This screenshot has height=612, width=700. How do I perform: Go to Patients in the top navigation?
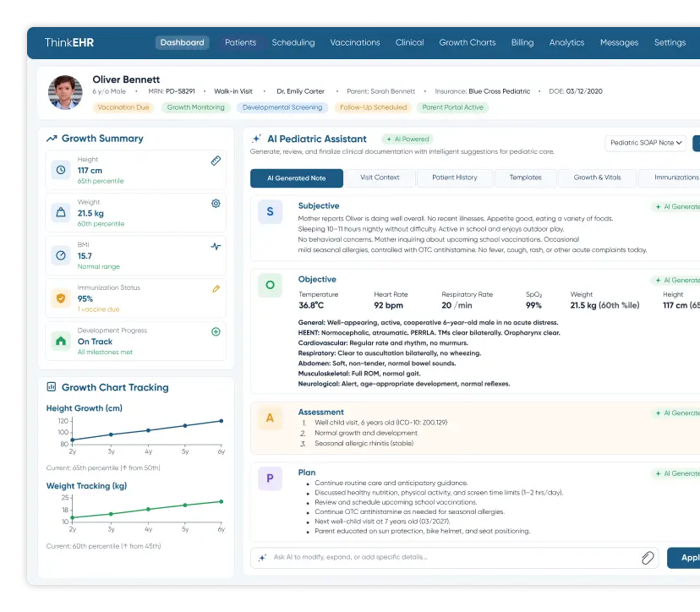[x=241, y=42]
